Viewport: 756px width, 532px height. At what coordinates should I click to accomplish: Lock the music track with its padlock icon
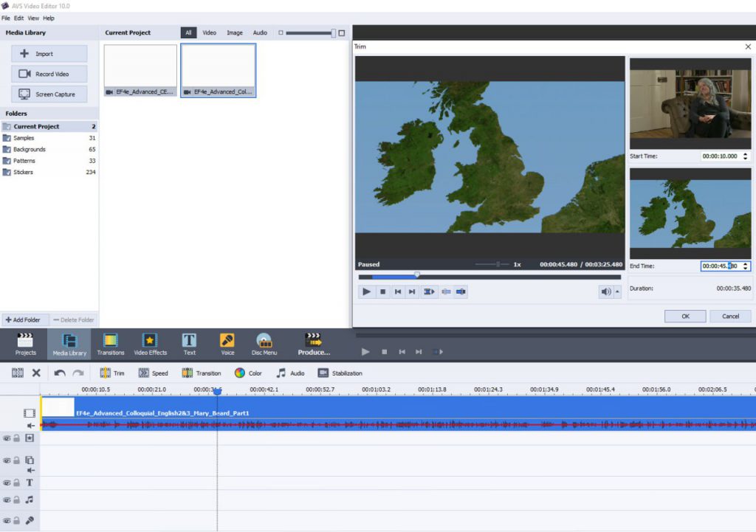pos(17,499)
